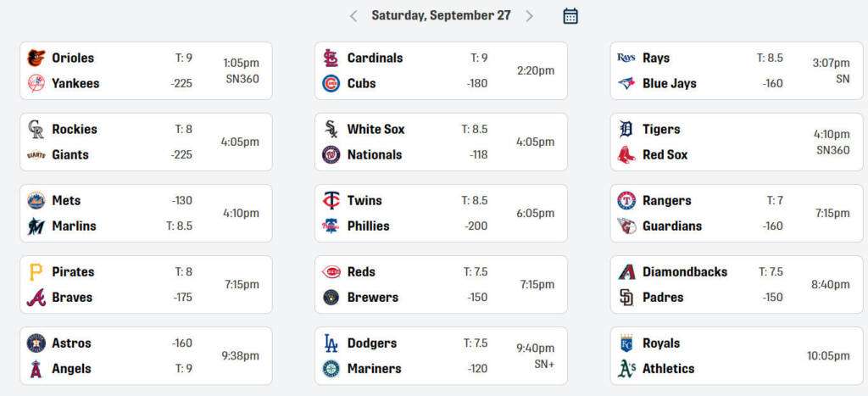Click the Cardinals team logo

click(x=331, y=58)
